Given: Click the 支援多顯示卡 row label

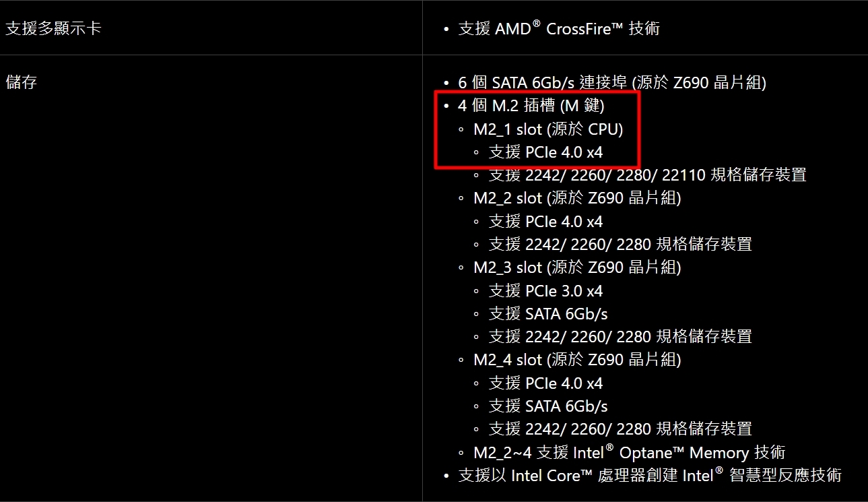Looking at the screenshot, I should [53, 28].
